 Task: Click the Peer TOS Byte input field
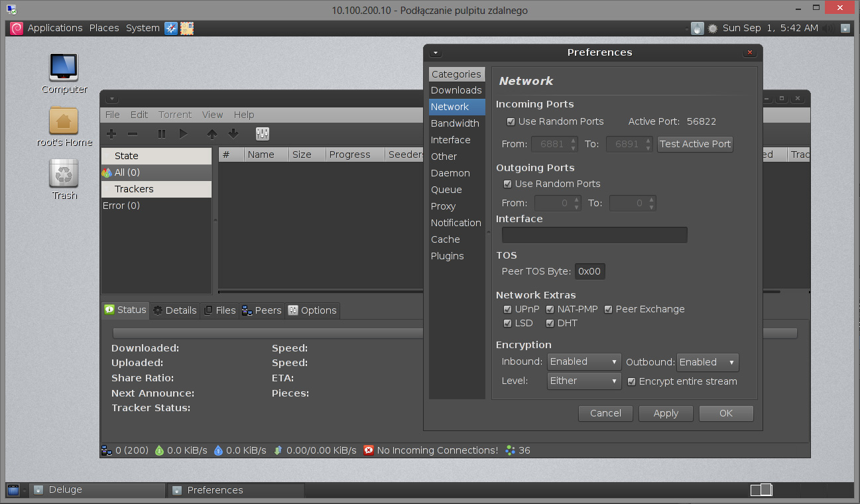pos(589,271)
